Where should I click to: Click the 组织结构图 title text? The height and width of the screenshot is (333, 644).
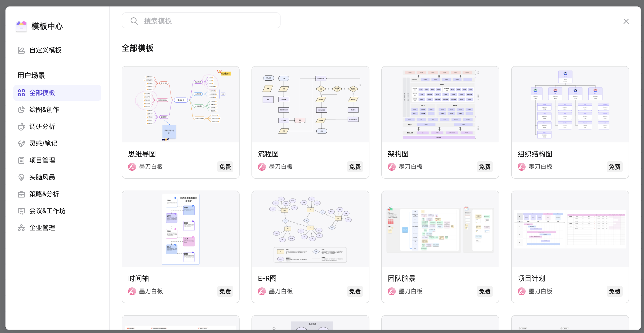(535, 154)
